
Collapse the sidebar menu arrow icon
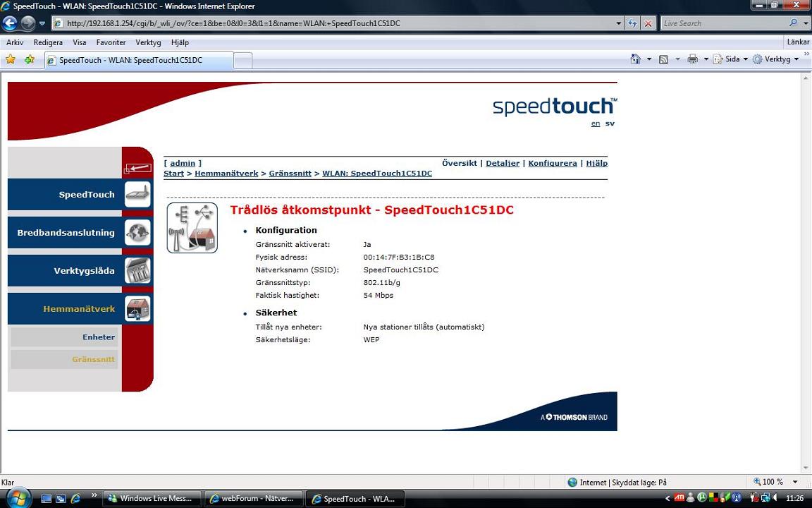(137, 169)
